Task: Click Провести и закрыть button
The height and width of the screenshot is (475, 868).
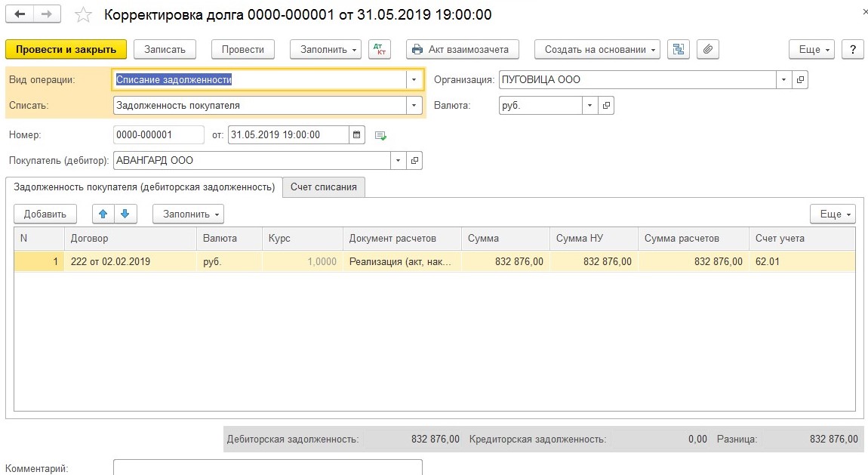Action: pyautogui.click(x=66, y=49)
